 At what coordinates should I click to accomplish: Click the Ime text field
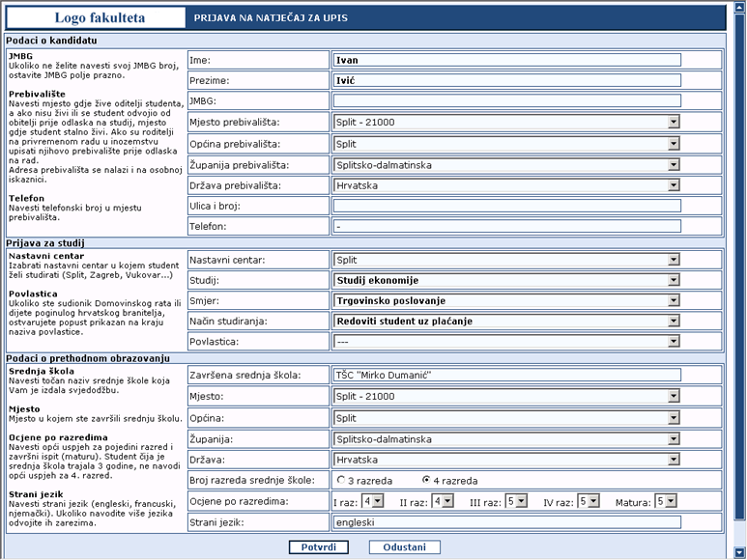[505, 59]
